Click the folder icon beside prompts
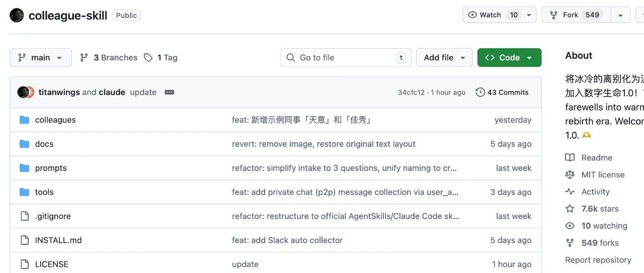The width and height of the screenshot is (644, 273). tap(24, 168)
